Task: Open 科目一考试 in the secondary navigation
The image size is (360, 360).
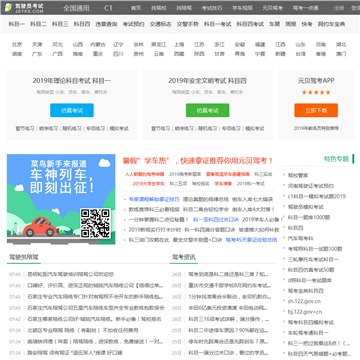Action: (x=218, y=24)
